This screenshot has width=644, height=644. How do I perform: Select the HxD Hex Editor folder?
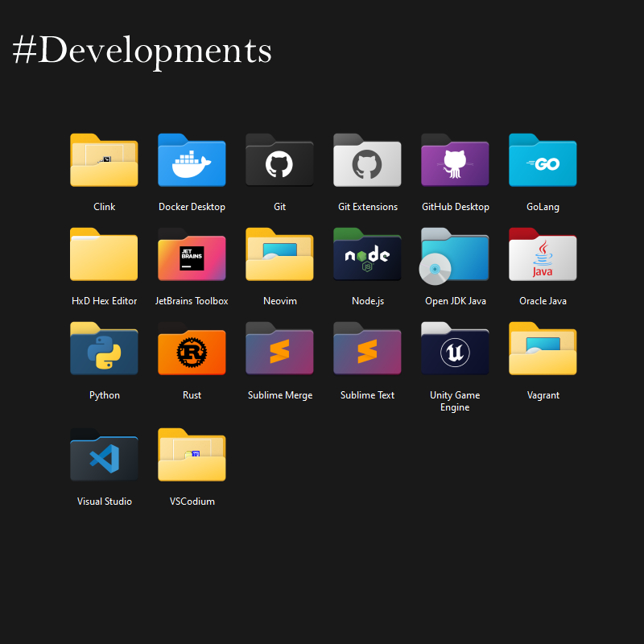[x=104, y=255]
